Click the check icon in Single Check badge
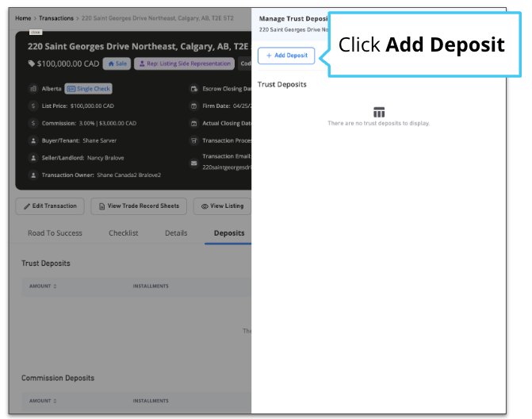 coord(71,89)
